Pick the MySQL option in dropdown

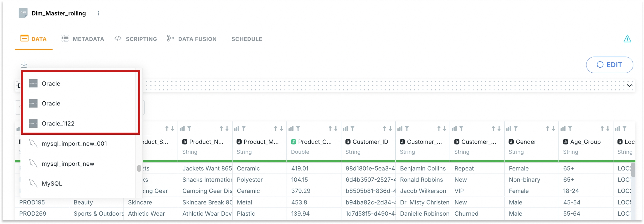pos(52,184)
